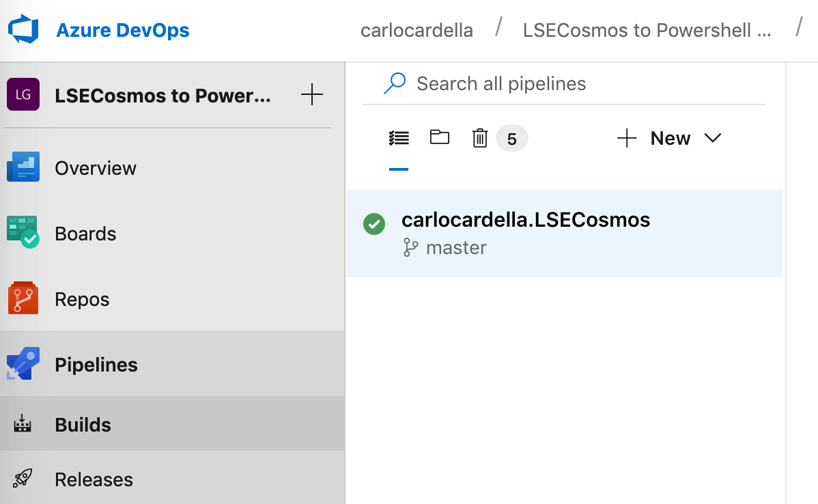Open breadcrumb for carlocardella organization
The height and width of the screenshot is (504, 818).
pos(417,30)
